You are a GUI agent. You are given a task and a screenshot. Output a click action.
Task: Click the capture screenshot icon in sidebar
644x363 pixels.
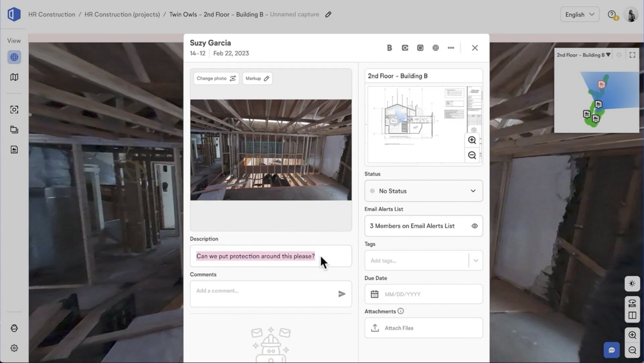(x=14, y=109)
